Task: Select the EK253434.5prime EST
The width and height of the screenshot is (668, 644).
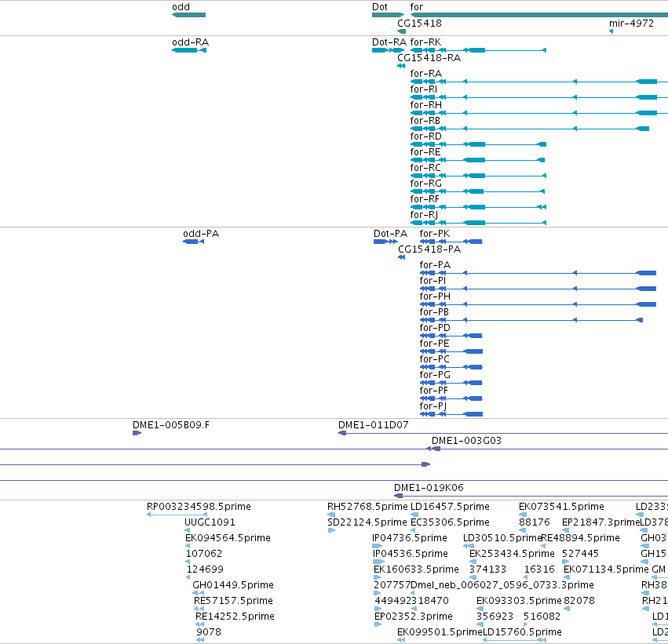Action: pyautogui.click(x=473, y=562)
